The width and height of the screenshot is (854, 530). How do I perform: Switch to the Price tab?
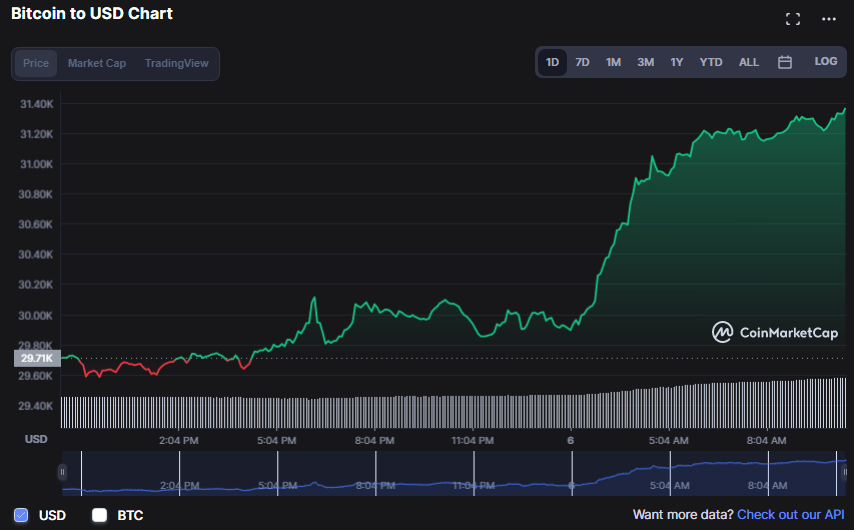36,63
